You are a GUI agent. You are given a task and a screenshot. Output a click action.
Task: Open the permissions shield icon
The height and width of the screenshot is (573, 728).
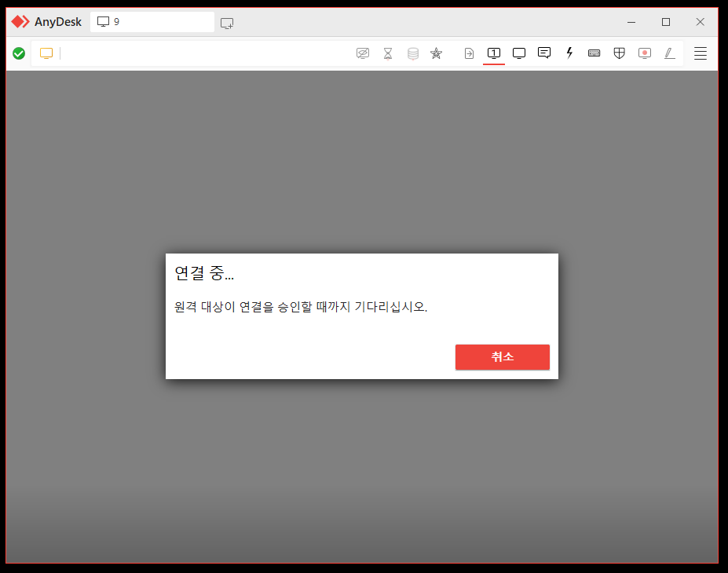(x=620, y=53)
